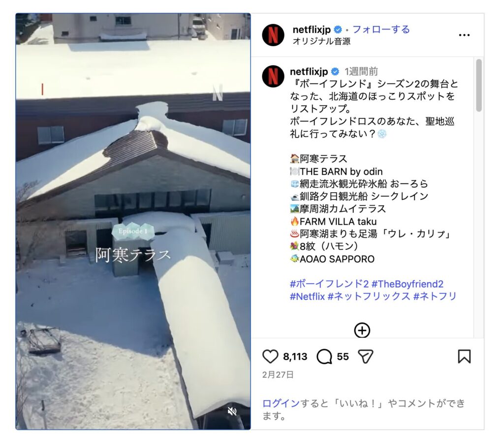Click the Netflix avatar in the post header

pos(273,35)
